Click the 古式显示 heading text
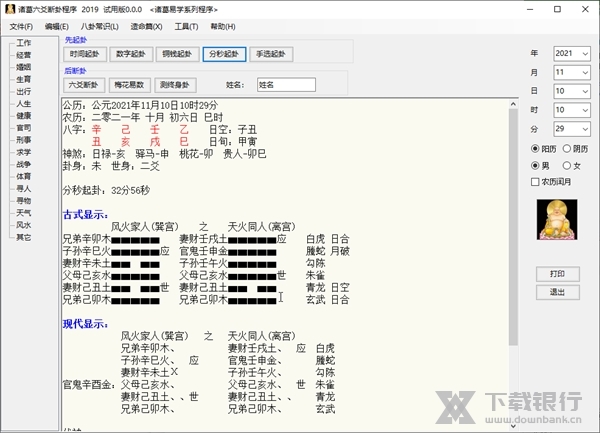The width and height of the screenshot is (600, 433). [x=85, y=215]
